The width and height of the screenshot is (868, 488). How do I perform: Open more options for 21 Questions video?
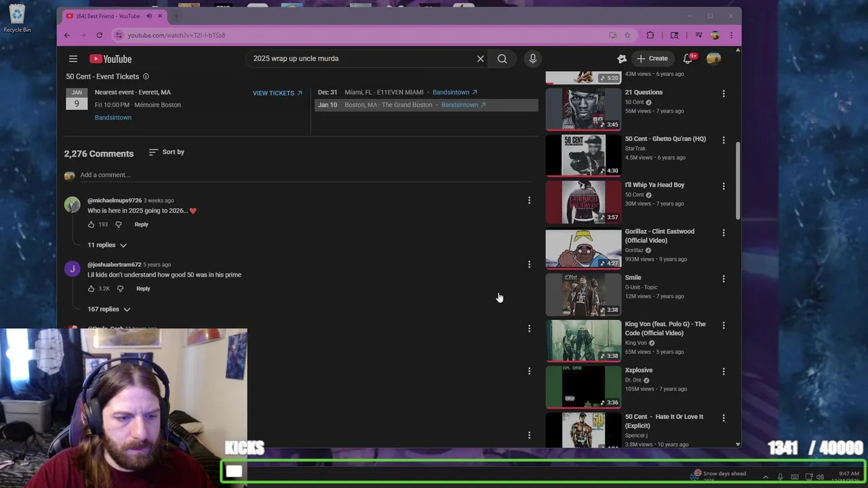[x=724, y=94]
